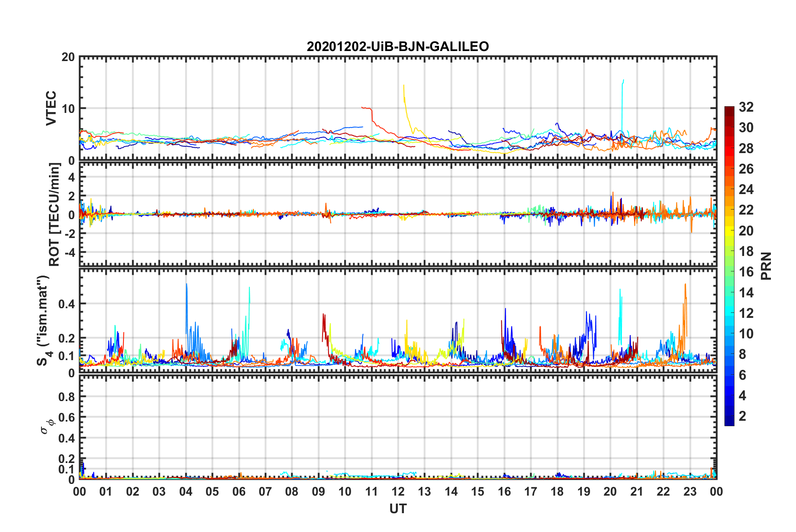This screenshot has height=532, width=796.
Task: Click S4 panel tick label 0.4
Action: [x=67, y=304]
